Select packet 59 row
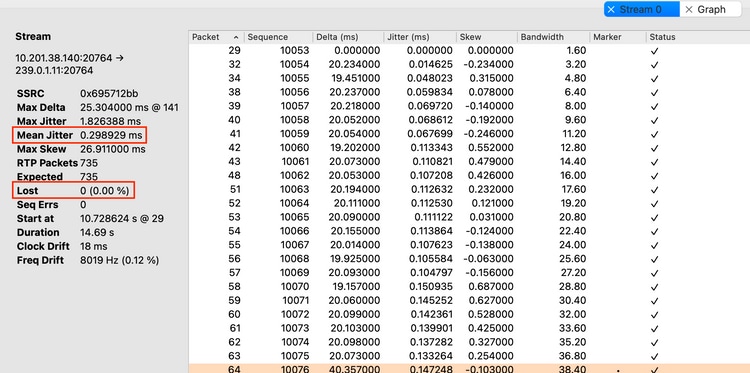The width and height of the screenshot is (750, 373). tap(469, 300)
